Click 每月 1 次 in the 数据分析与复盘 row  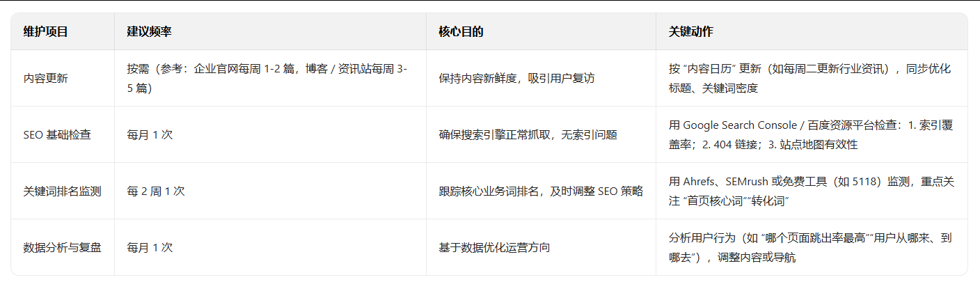pyautogui.click(x=150, y=248)
